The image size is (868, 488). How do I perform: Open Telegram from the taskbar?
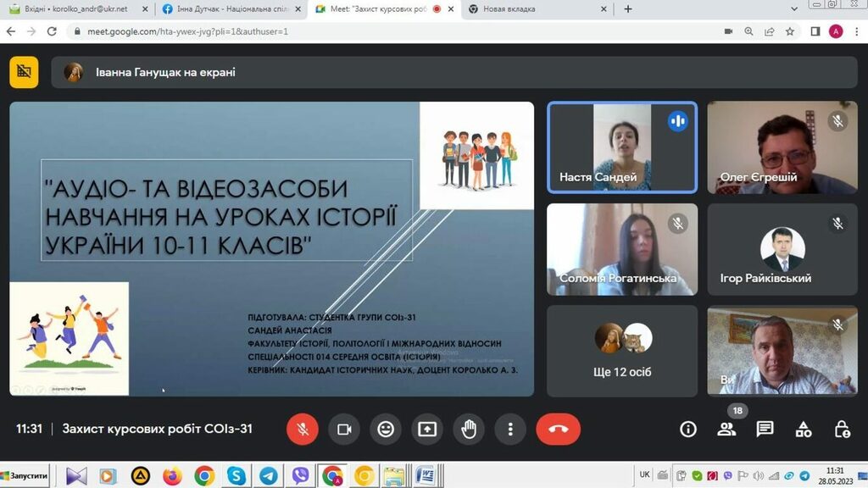pyautogui.click(x=268, y=475)
